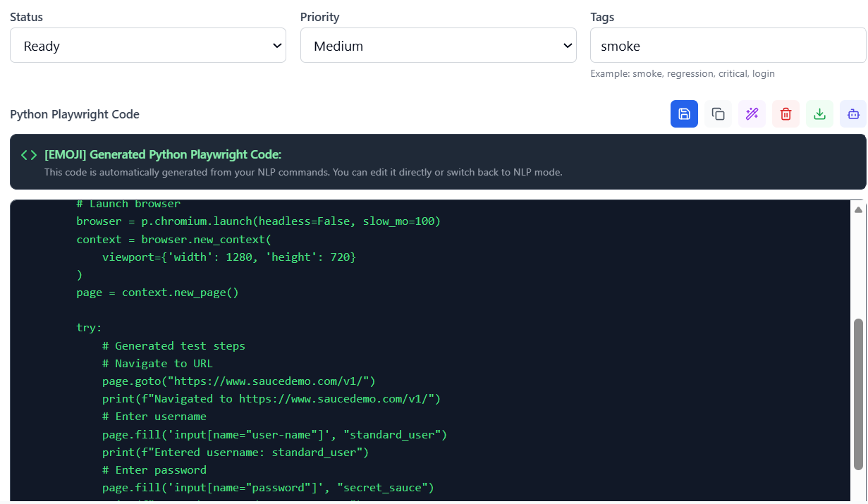The width and height of the screenshot is (868, 504).
Task: Copy the Playwright code with copy icon
Action: (718, 114)
